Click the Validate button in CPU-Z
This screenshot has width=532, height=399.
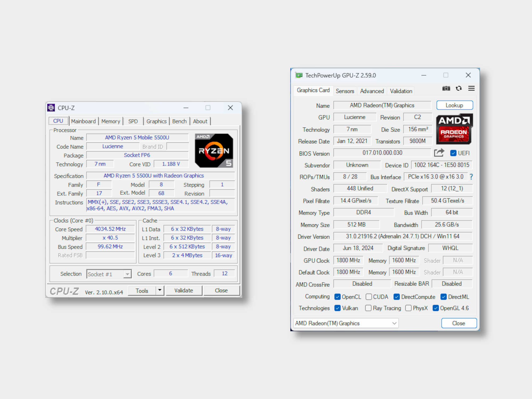[184, 290]
